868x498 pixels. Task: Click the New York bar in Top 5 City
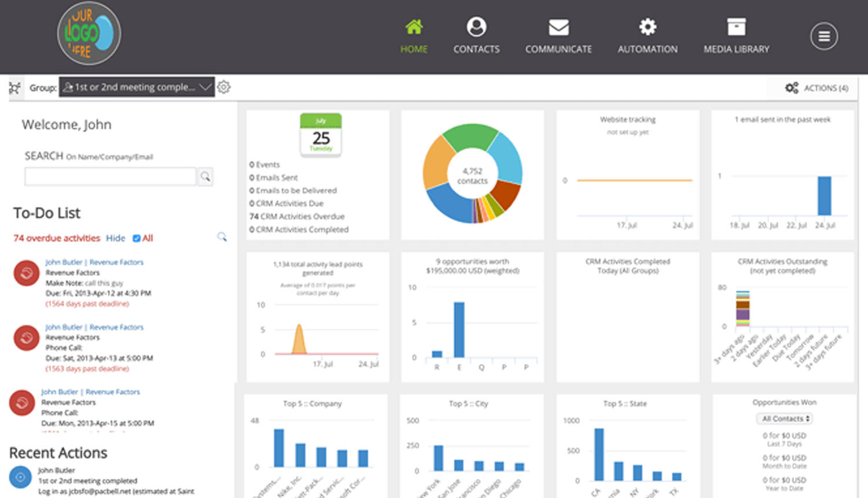[x=439, y=458]
